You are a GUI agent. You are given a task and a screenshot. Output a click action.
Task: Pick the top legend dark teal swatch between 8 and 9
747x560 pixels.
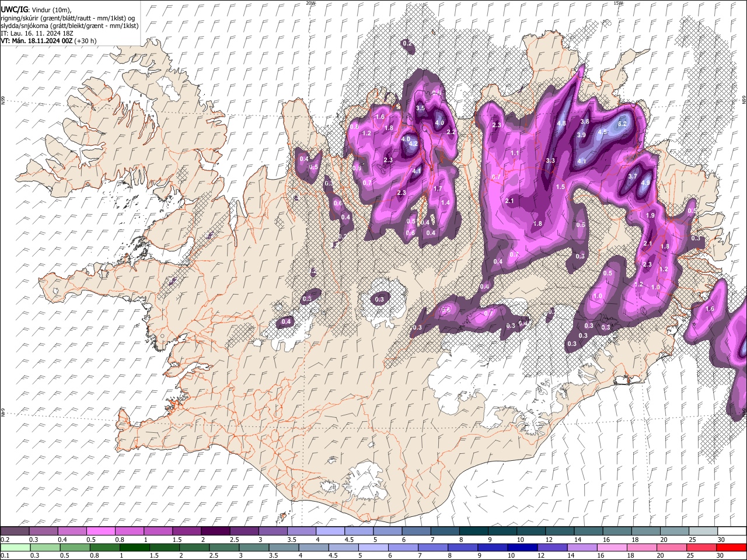click(x=474, y=531)
